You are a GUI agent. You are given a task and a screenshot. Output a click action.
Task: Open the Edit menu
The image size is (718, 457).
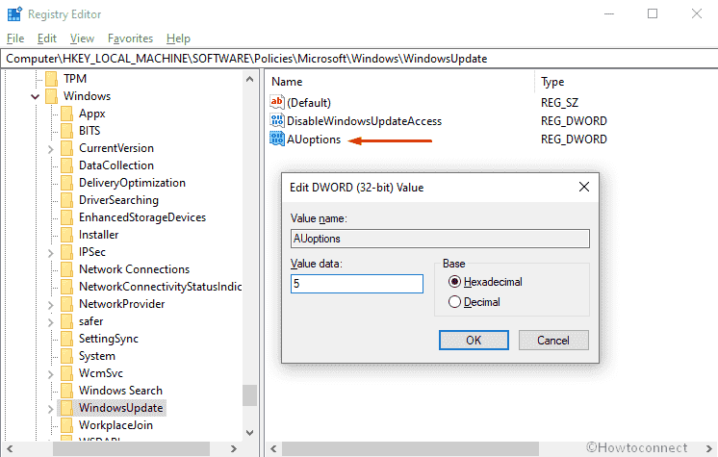click(x=47, y=38)
